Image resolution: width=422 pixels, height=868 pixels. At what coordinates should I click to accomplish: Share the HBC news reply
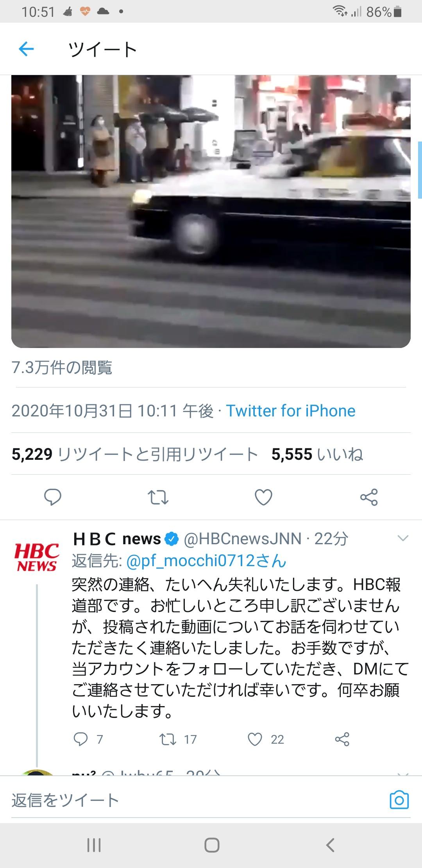click(342, 739)
